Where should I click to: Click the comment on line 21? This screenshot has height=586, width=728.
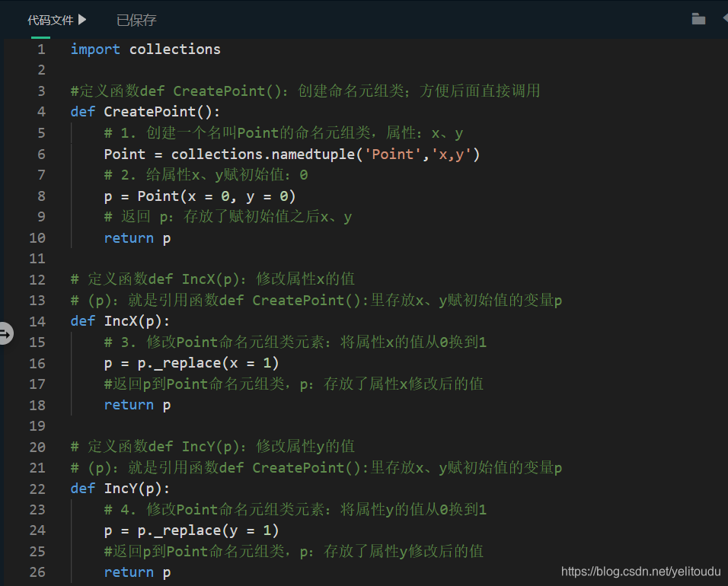pos(316,468)
